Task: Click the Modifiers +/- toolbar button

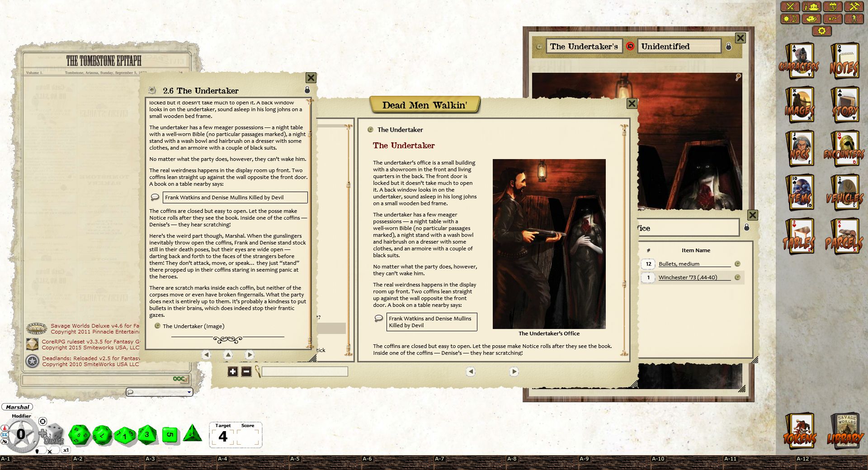Action: click(x=832, y=19)
